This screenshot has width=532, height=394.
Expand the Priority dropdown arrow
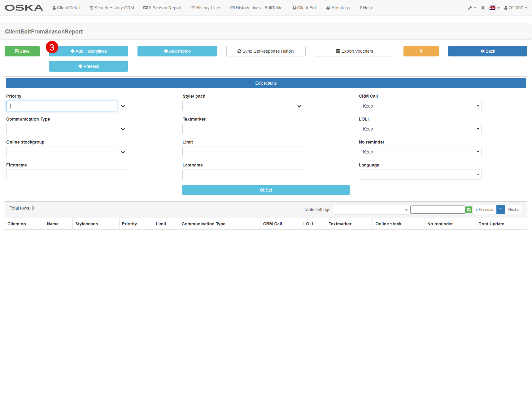(x=123, y=106)
